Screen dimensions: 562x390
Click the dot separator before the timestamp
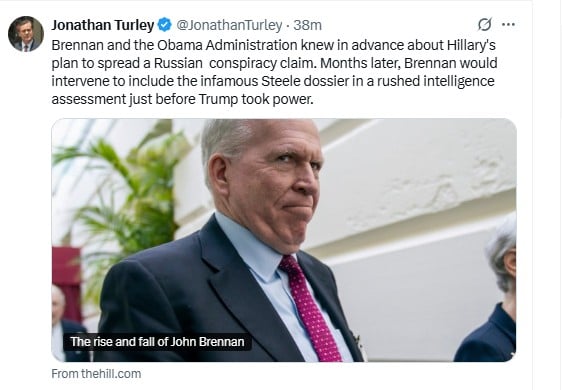click(288, 25)
